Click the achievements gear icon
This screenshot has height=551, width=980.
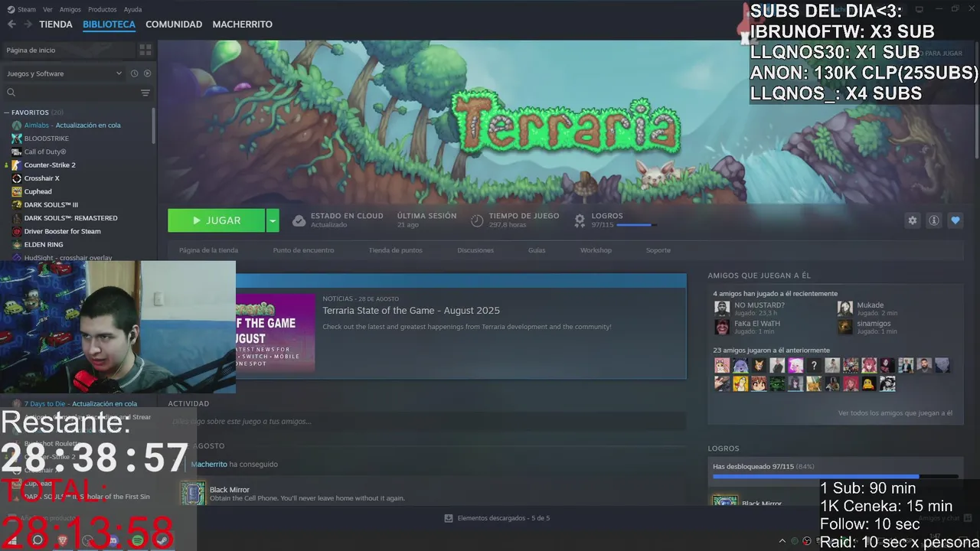[x=580, y=220]
